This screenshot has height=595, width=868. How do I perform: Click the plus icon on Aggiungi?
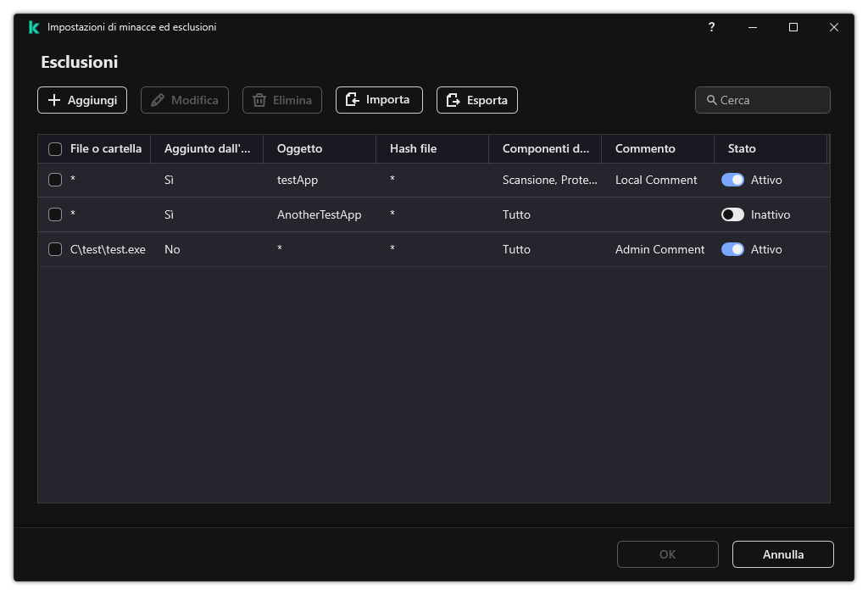click(x=54, y=100)
